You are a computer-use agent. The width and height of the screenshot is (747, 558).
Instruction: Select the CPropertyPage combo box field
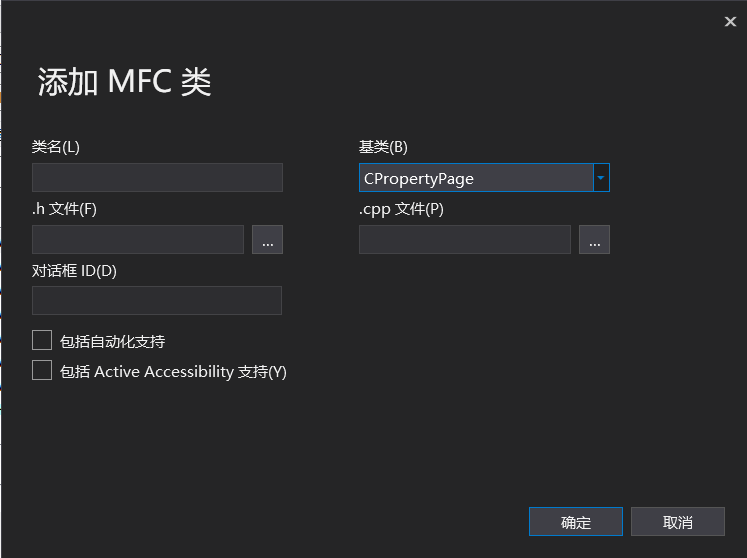476,178
